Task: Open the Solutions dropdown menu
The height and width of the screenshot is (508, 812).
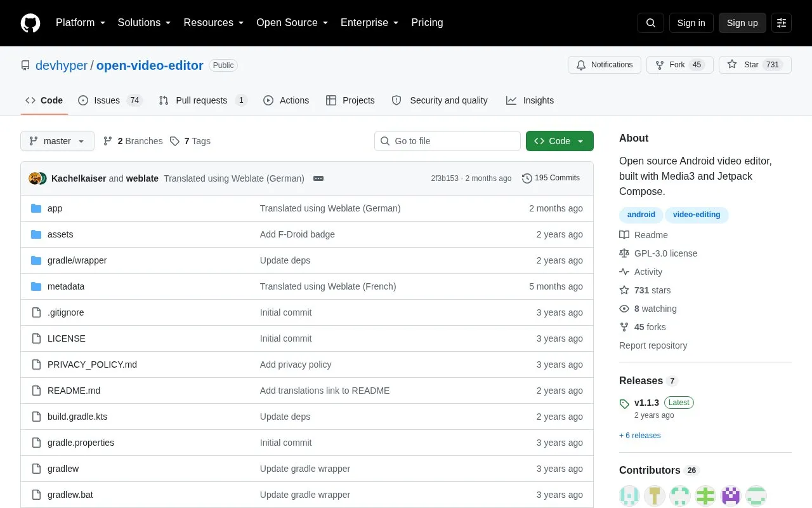Action: pyautogui.click(x=144, y=23)
